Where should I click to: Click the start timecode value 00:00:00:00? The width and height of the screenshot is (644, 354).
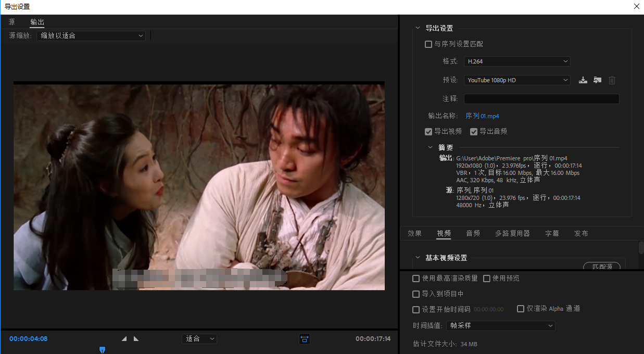(x=489, y=309)
